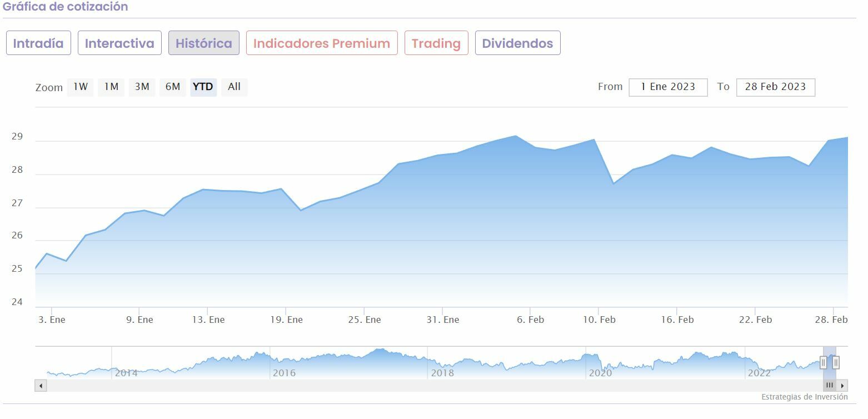Set zoom range to 1M

(111, 87)
